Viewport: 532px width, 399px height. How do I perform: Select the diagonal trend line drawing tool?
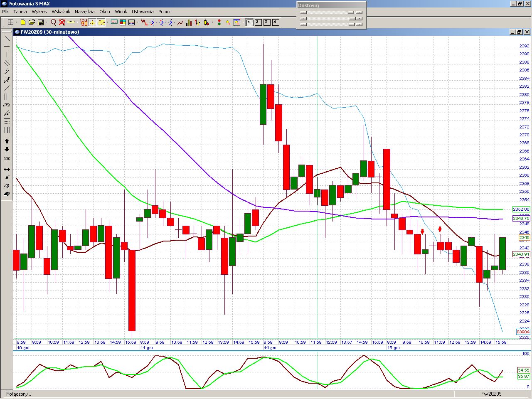(x=7, y=38)
